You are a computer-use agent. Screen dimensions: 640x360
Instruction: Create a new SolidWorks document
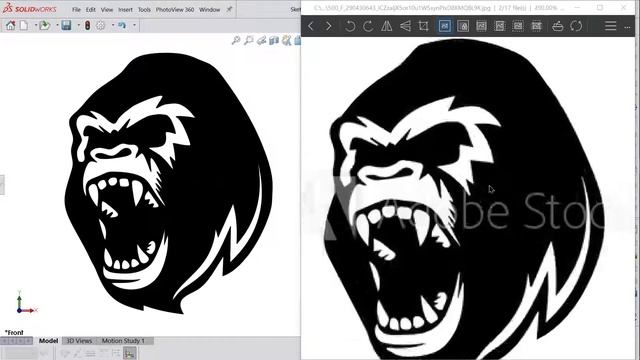point(24,25)
